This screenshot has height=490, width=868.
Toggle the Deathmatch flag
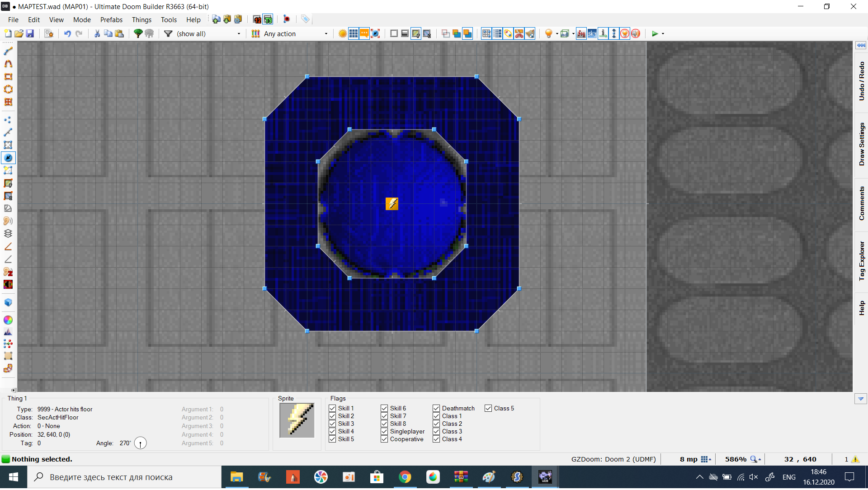click(436, 409)
